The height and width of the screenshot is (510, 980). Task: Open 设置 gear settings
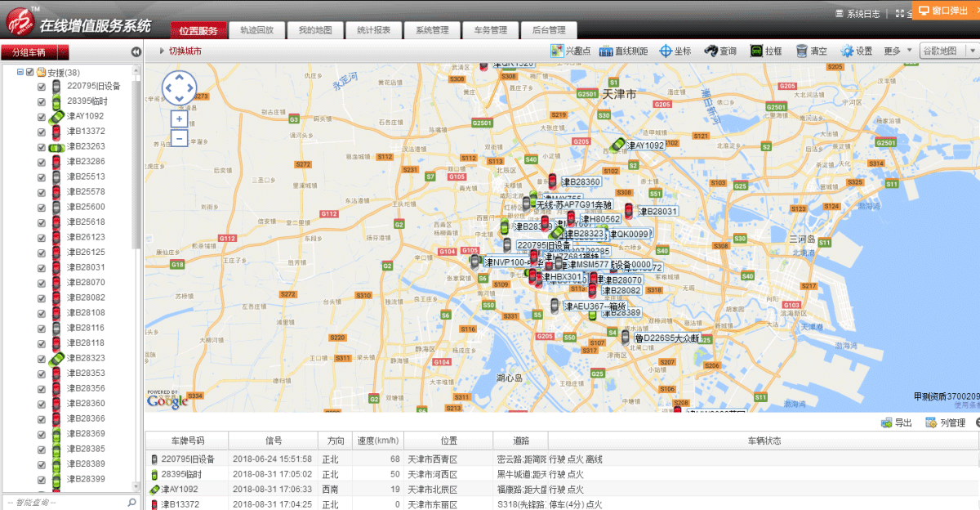pos(857,51)
